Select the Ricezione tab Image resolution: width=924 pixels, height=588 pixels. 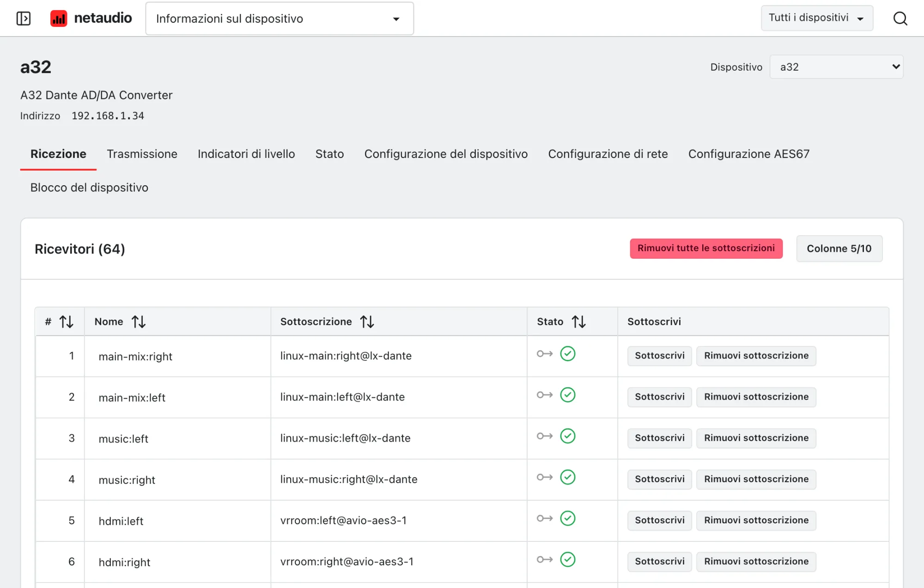[58, 154]
